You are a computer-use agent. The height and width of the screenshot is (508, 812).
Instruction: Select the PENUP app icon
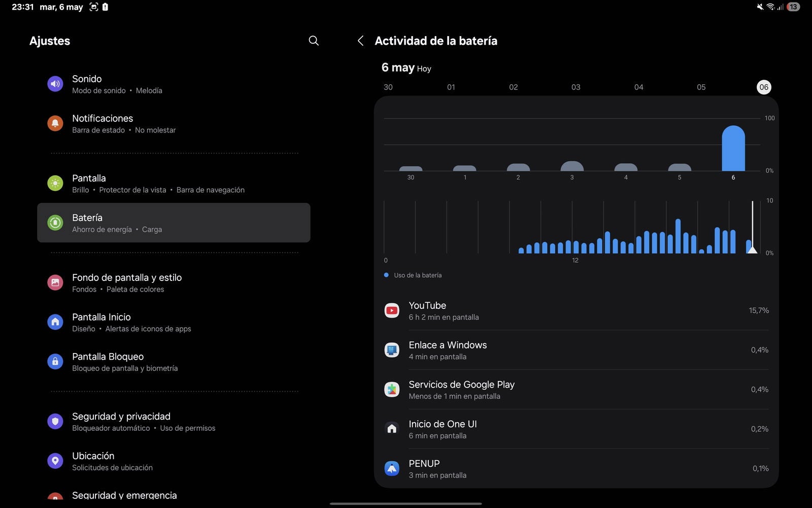pos(392,468)
